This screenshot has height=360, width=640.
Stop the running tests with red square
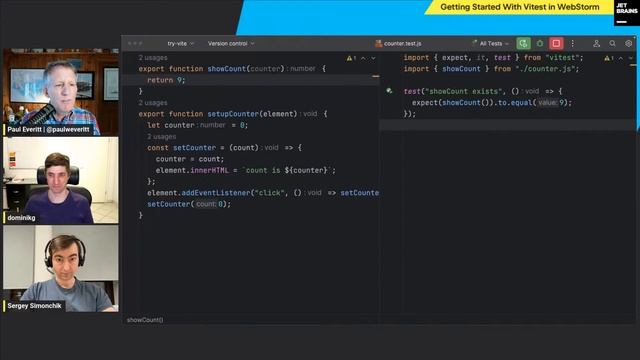[556, 43]
